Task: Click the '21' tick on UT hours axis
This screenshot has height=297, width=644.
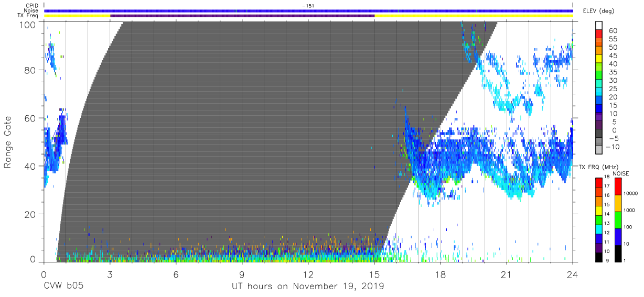Action: [x=507, y=275]
